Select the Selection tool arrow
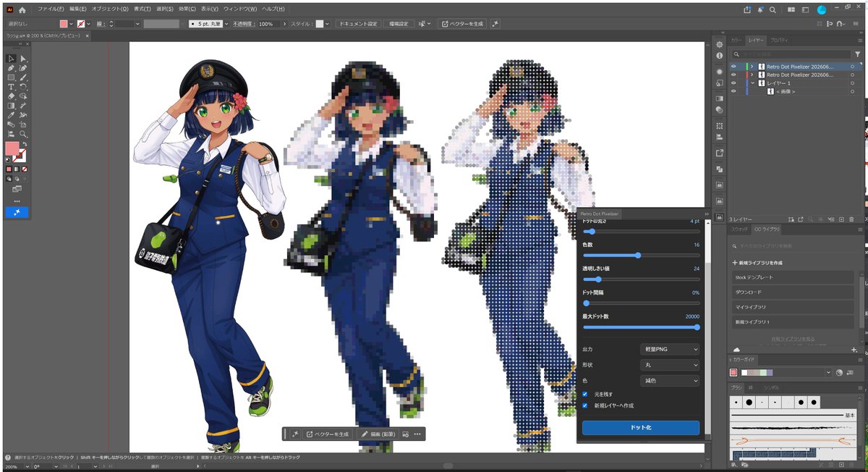This screenshot has height=472, width=868. pyautogui.click(x=11, y=59)
